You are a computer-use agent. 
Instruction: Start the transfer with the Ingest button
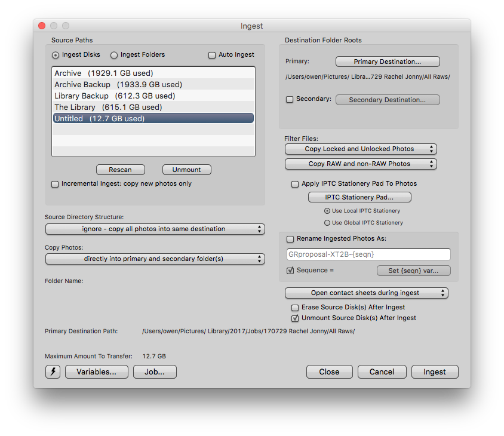click(x=435, y=371)
